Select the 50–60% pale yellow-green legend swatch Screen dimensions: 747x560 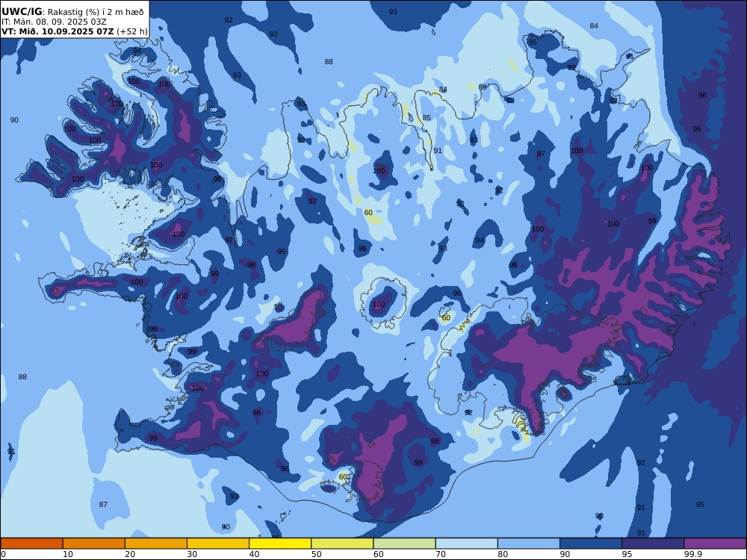(342, 544)
